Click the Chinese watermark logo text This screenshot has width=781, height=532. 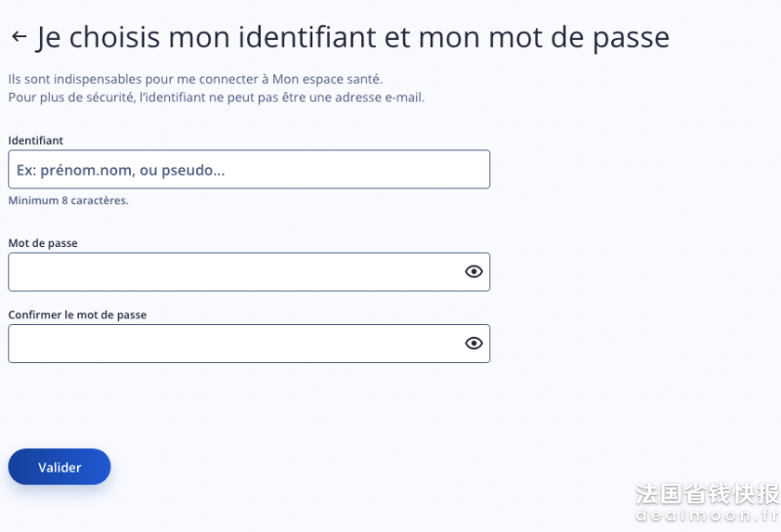coord(708,493)
